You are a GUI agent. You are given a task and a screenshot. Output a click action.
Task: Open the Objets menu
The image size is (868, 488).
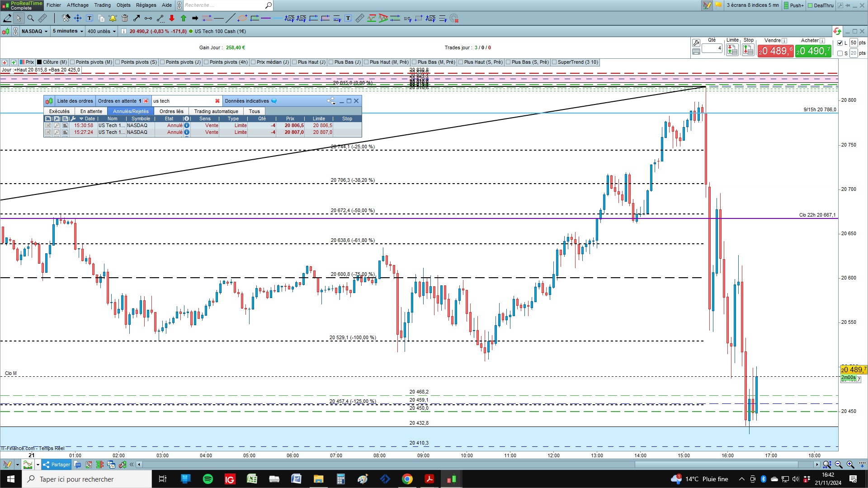coord(123,5)
